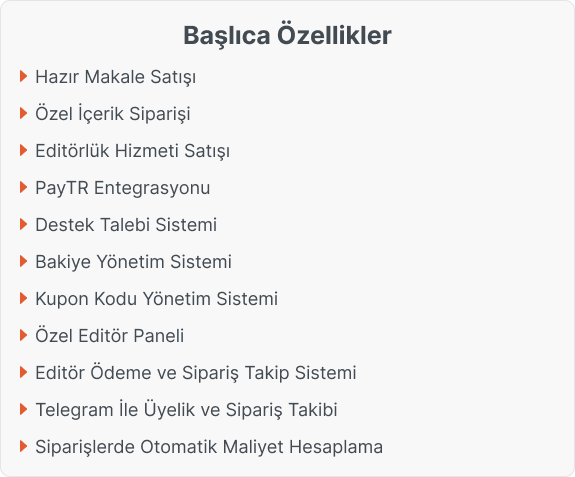Select the Editör Ödeme ve Sipariş Takip Sistemi item
Image resolution: width=575 pixels, height=477 pixels.
[196, 373]
